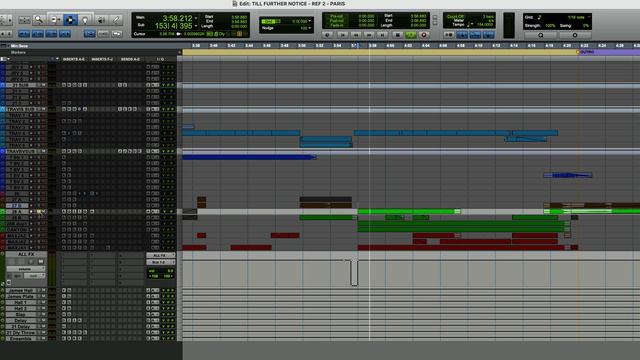Click the Tempo value field
Screen dimensions: 640x360
(x=484, y=24)
